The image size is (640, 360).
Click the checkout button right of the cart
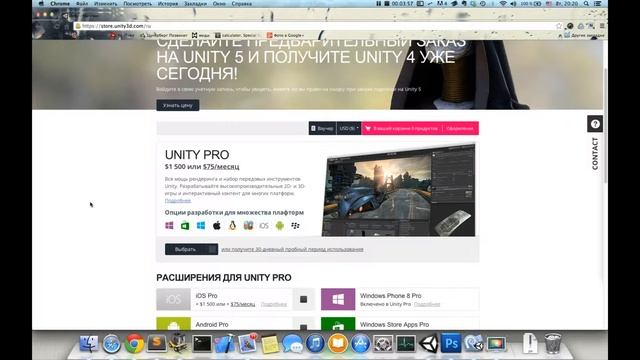pos(460,128)
